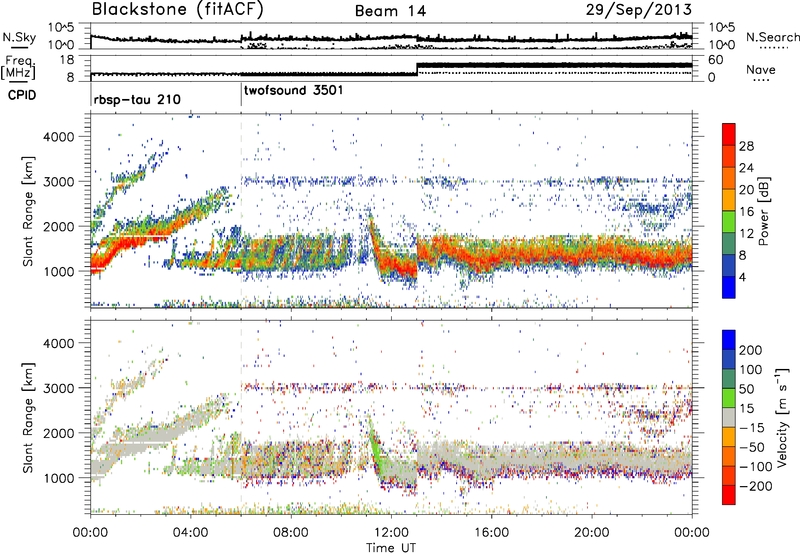Click the 'Freq. [MHz]' axis label
The height and width of the screenshot is (554, 800).
(x=18, y=68)
